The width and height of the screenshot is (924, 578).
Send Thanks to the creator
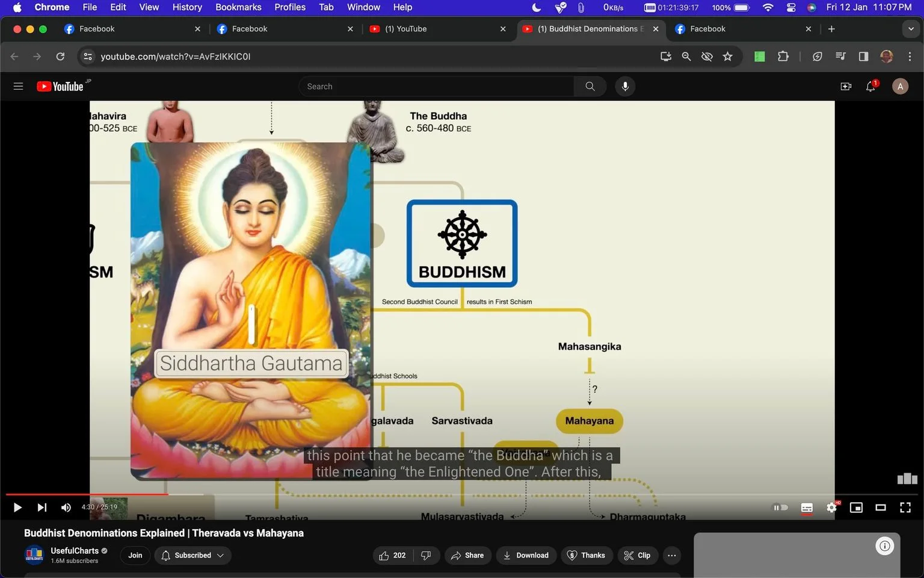[587, 555]
